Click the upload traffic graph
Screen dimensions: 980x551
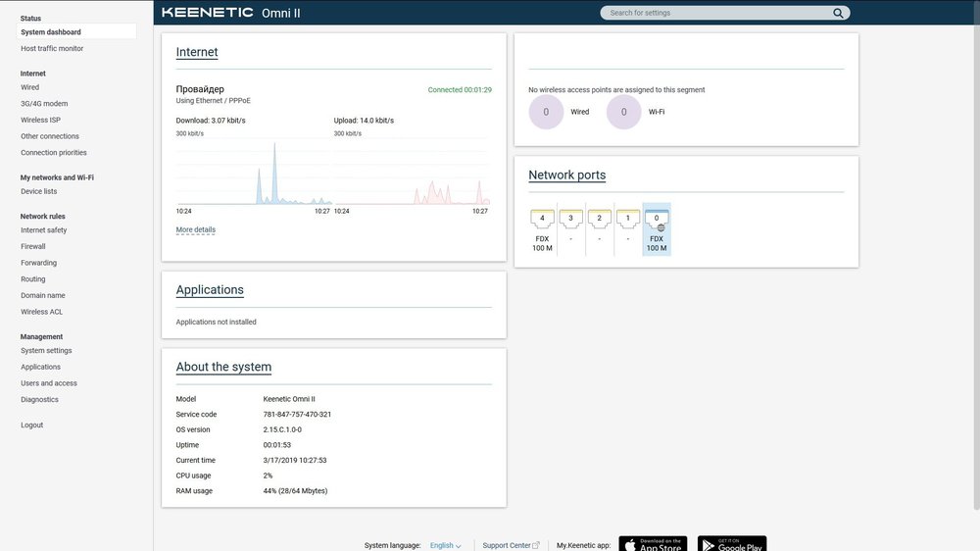coord(412,172)
